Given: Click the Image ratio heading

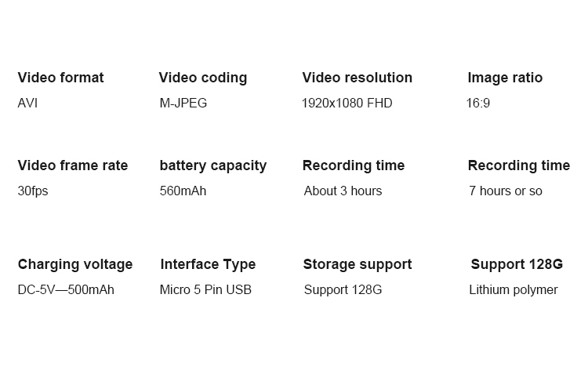Looking at the screenshot, I should pyautogui.click(x=505, y=78).
